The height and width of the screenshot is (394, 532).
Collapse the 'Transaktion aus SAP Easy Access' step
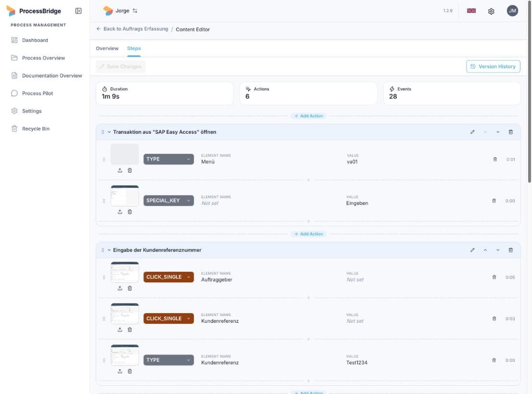[109, 132]
